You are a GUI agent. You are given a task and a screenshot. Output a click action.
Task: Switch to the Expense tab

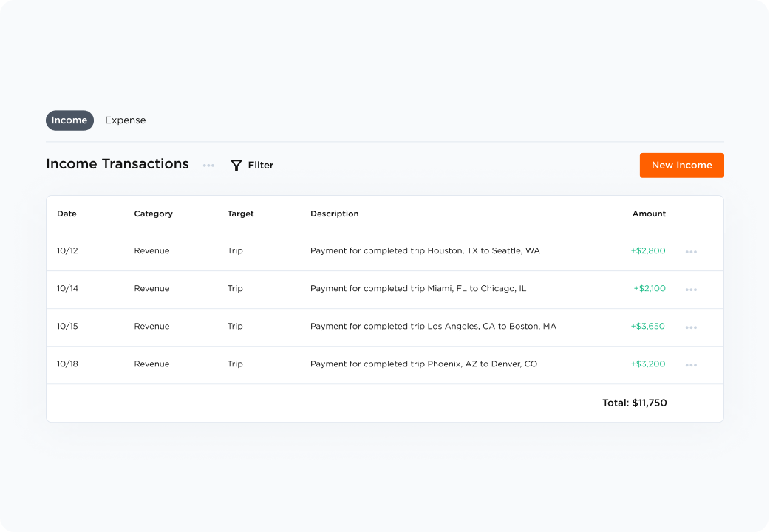tap(126, 120)
